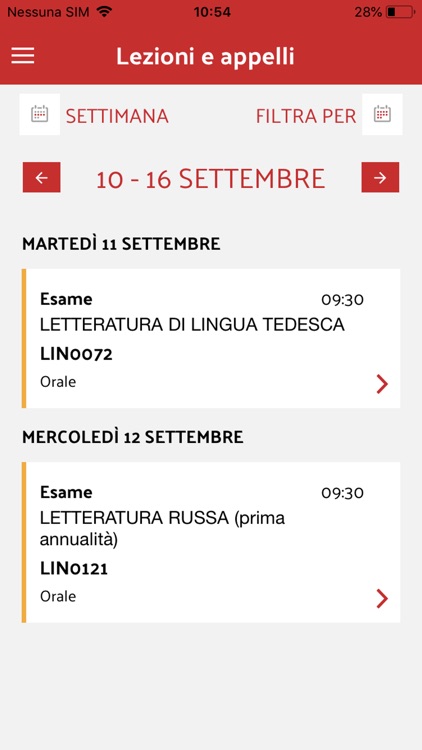Go to previous week with left arrow
Viewport: 422px width, 750px height.
tap(42, 177)
